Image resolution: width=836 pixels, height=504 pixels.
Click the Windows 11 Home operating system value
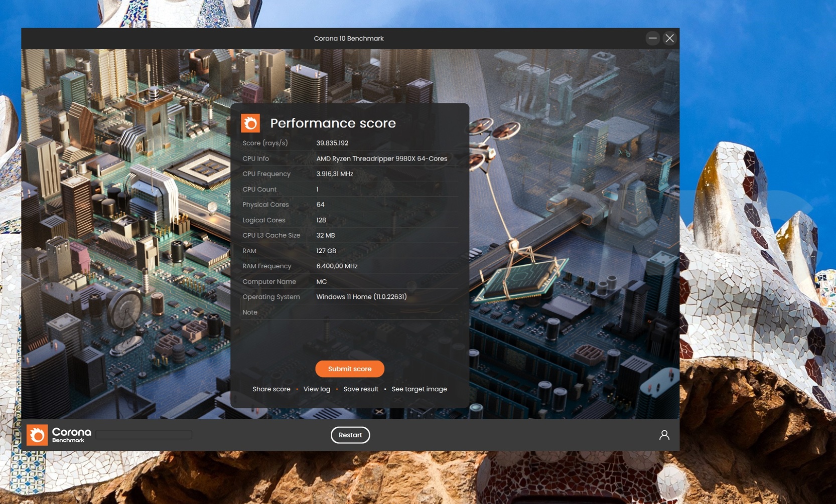pyautogui.click(x=361, y=297)
